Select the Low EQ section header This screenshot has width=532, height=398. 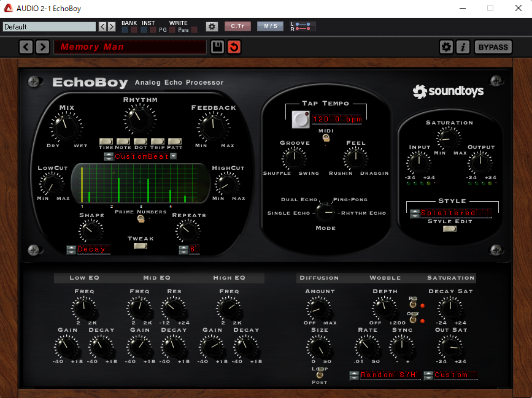pyautogui.click(x=85, y=278)
